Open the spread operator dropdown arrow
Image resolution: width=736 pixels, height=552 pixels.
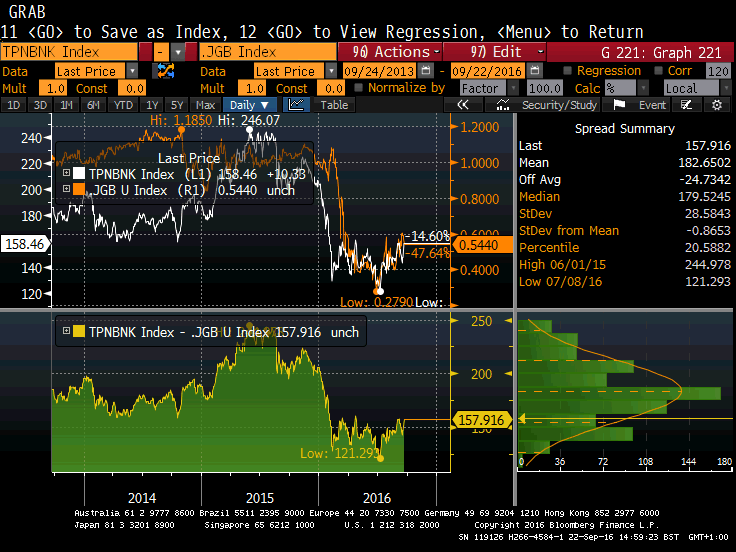pos(178,52)
